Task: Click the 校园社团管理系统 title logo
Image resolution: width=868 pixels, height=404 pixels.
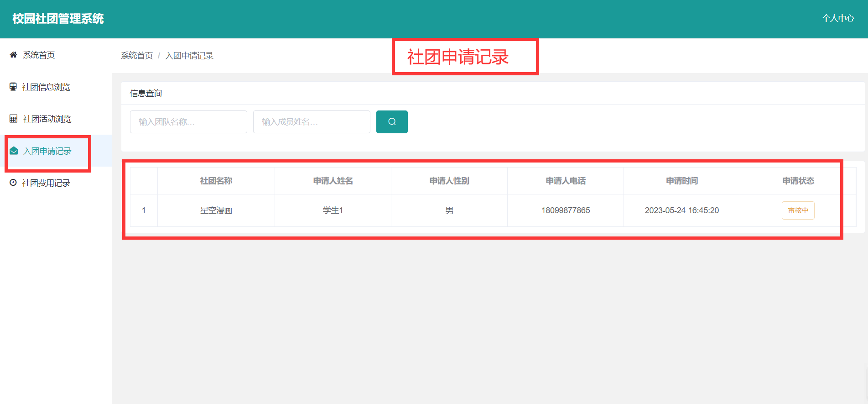Action: click(x=58, y=19)
